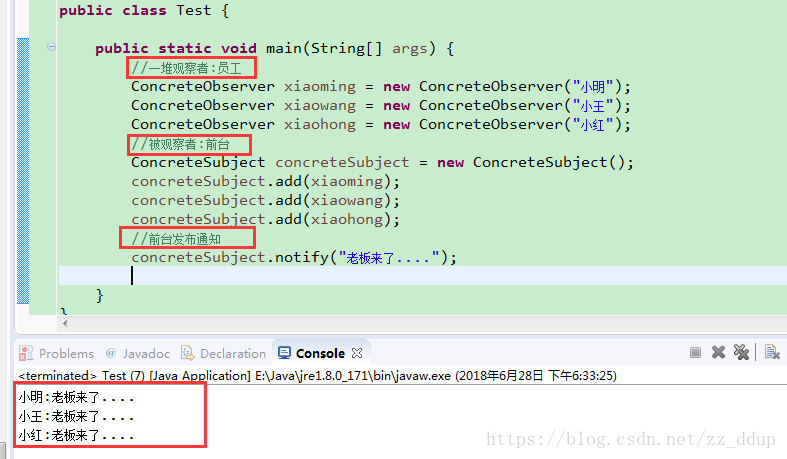787x459 pixels.
Task: Remove launch with single X icon
Action: pyautogui.click(x=718, y=352)
